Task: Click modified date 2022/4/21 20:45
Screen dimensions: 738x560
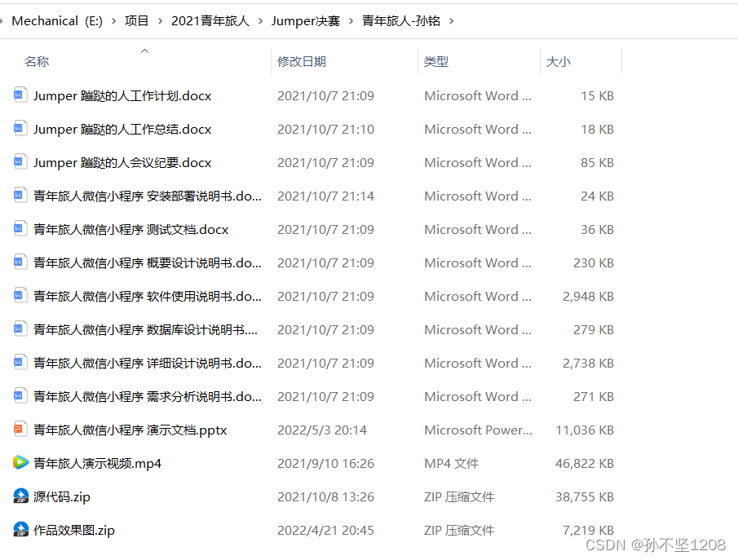Action: [x=325, y=531]
